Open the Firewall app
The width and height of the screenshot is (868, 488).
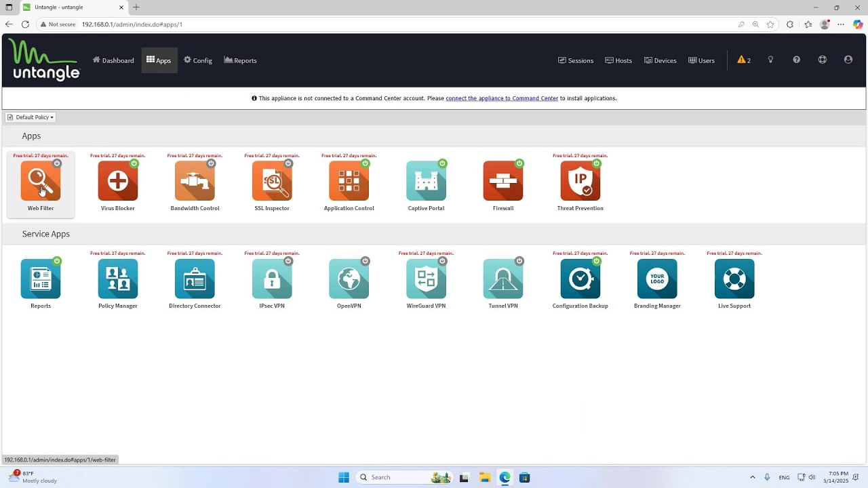point(503,181)
